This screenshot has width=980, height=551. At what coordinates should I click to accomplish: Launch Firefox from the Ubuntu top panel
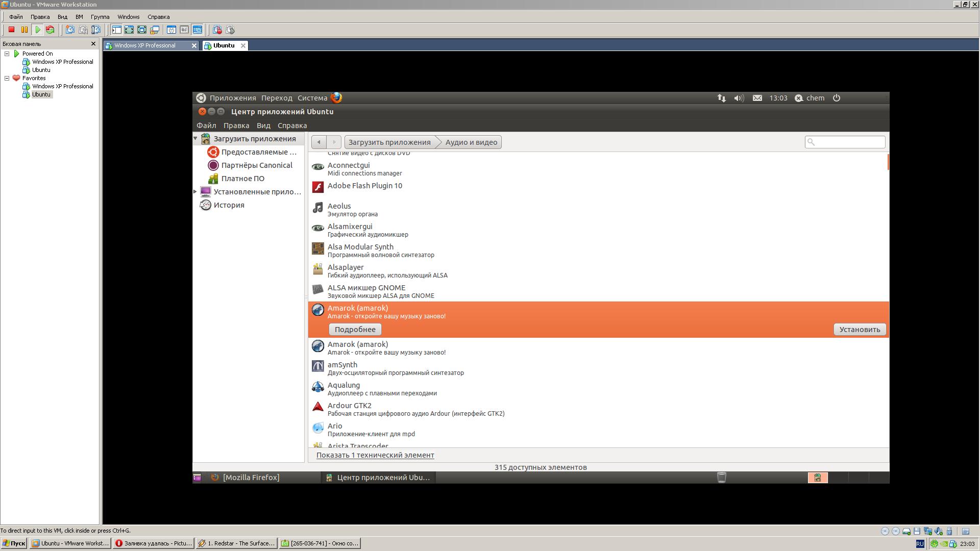(336, 98)
